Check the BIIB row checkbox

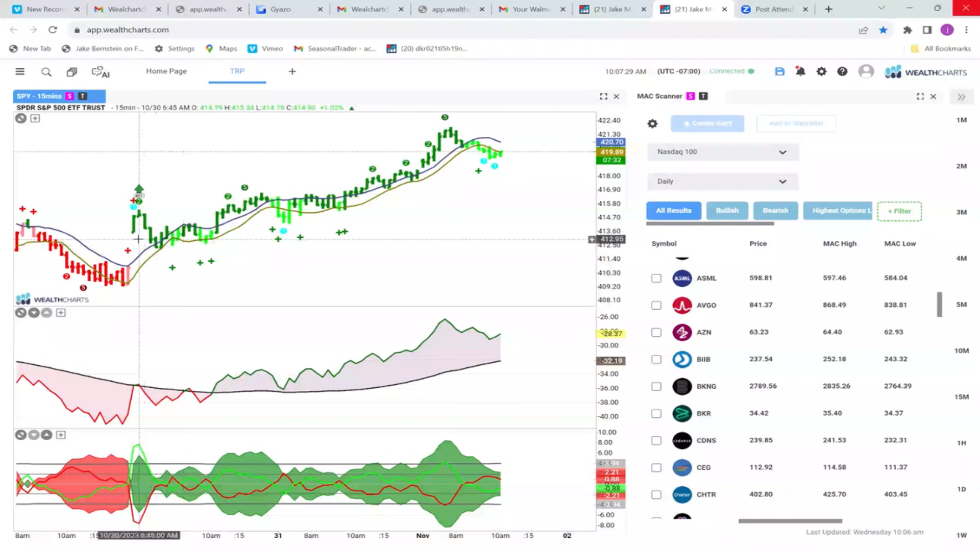coord(656,360)
